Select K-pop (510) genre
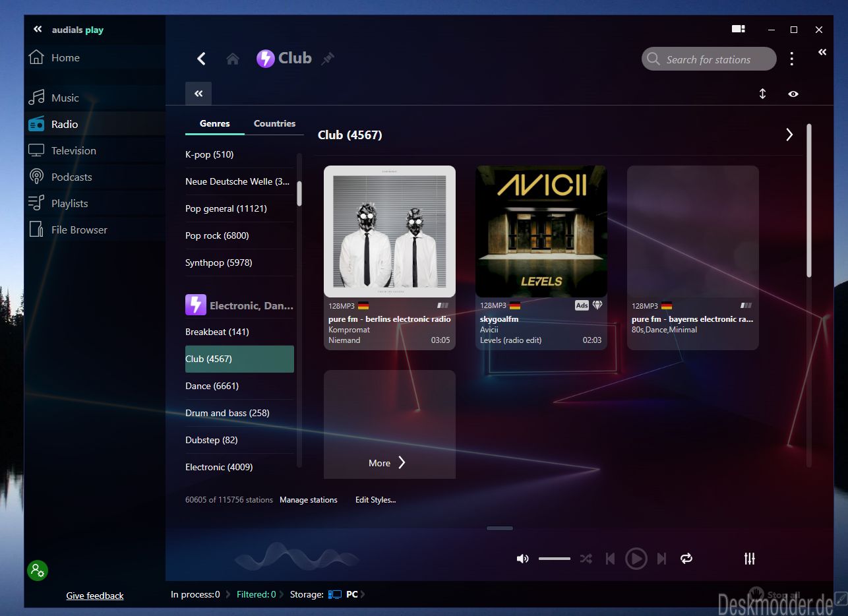 pos(239,154)
